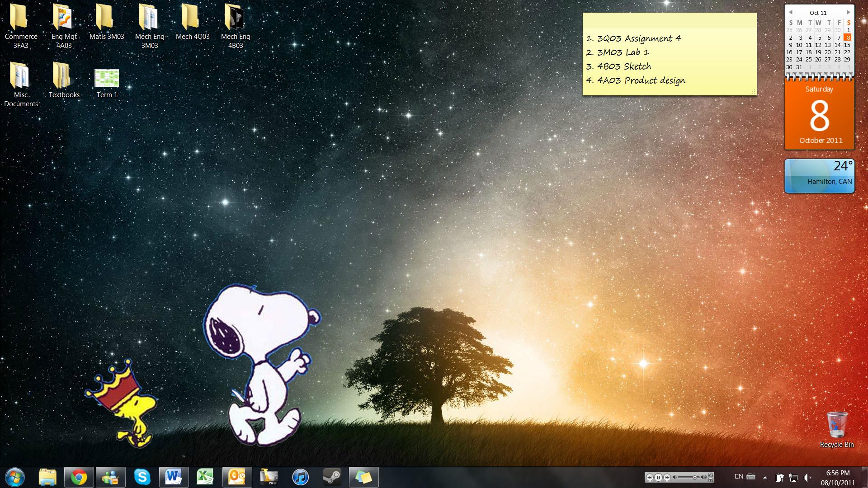Viewport: 868px width, 488px height.
Task: Open the Mech 4Q03 folder
Action: coord(193,22)
